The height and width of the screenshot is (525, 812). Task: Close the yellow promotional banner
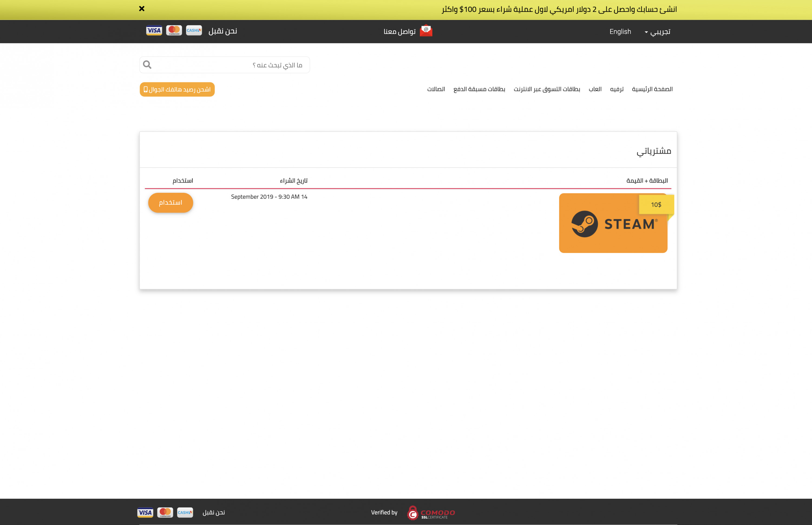[142, 8]
